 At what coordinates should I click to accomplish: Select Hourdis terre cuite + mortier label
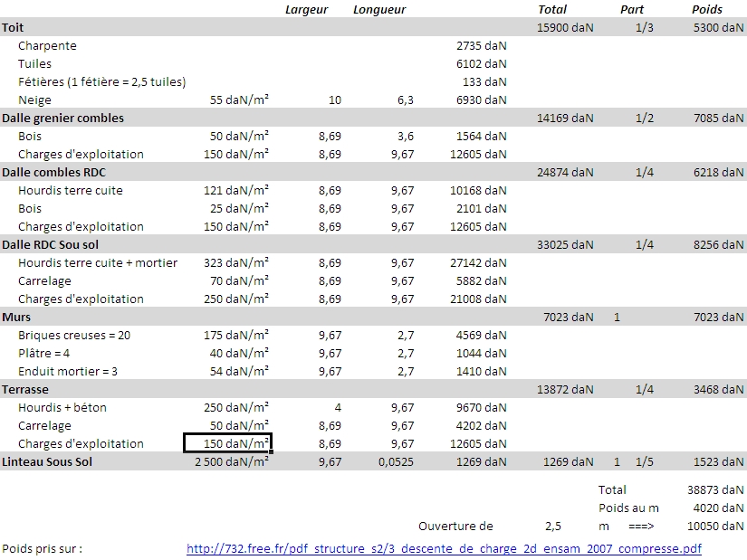(98, 263)
